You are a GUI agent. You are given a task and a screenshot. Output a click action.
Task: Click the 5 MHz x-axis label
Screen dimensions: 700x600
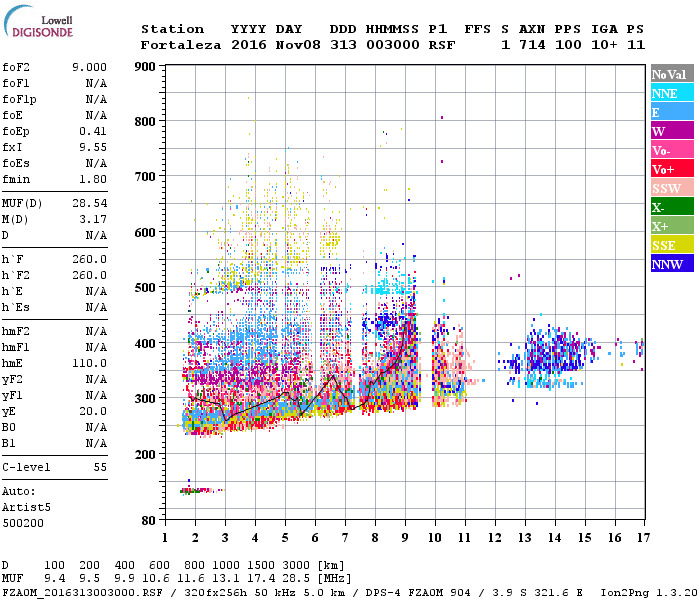pos(285,538)
